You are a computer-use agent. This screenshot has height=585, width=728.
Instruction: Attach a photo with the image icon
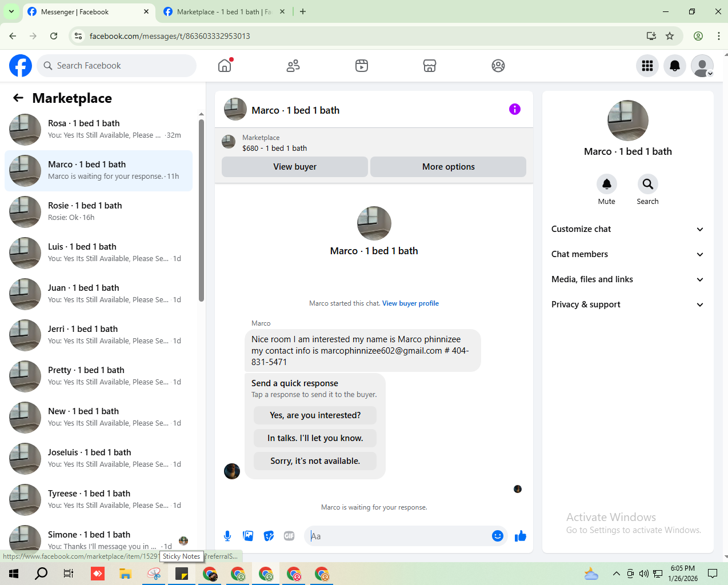tap(248, 536)
